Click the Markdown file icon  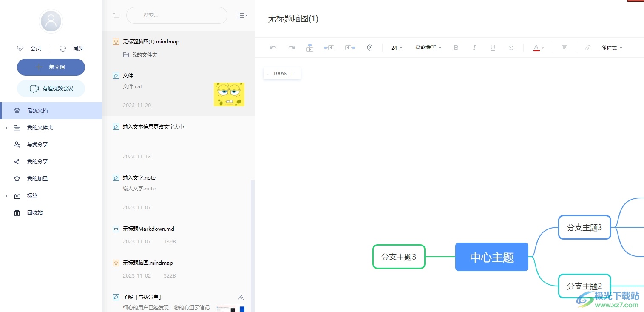click(116, 229)
